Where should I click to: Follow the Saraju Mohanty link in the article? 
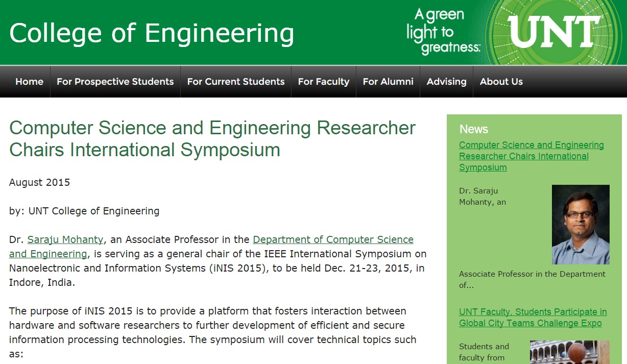point(65,239)
